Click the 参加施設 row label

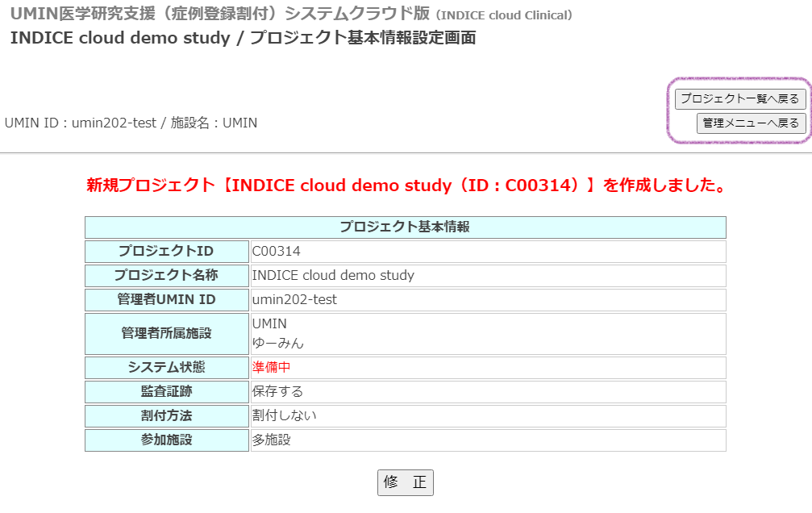point(166,440)
